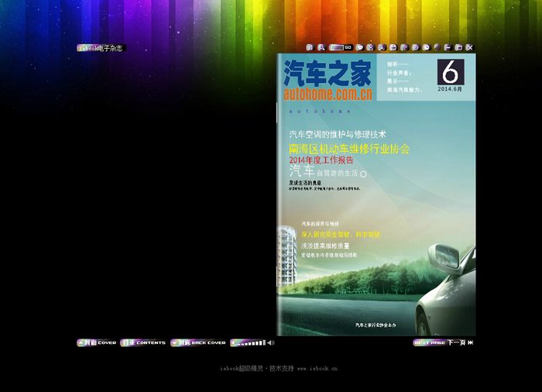This screenshot has height=392, width=542.
Task: Click 浅淡提高维修质量 line
Action: (x=325, y=246)
